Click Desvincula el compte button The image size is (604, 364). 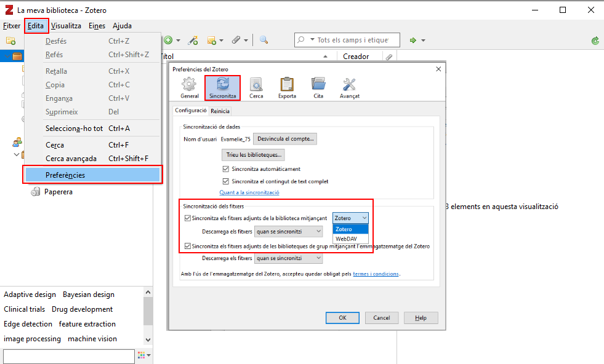285,139
